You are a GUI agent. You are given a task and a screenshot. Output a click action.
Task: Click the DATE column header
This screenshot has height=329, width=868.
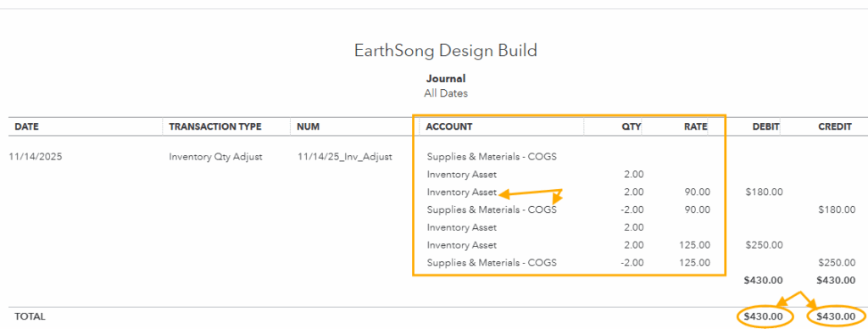[26, 127]
